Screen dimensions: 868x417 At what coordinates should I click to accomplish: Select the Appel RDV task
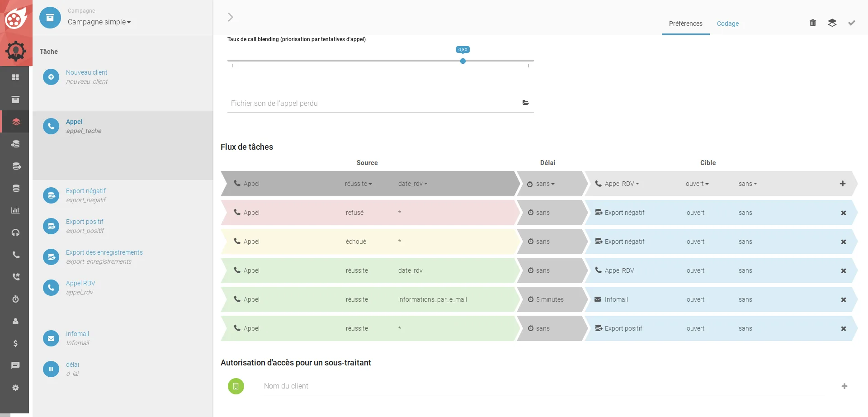(123, 288)
